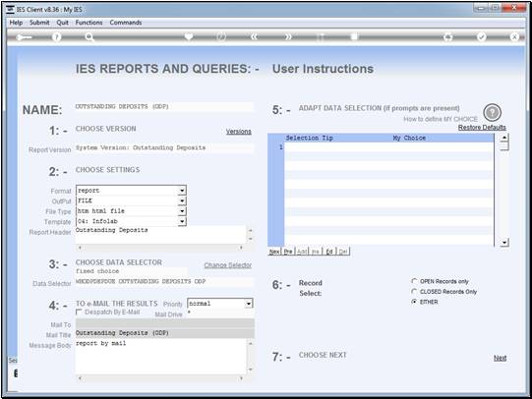Select the CLOSED Records Only option
This screenshot has width=532, height=399.
tap(414, 292)
